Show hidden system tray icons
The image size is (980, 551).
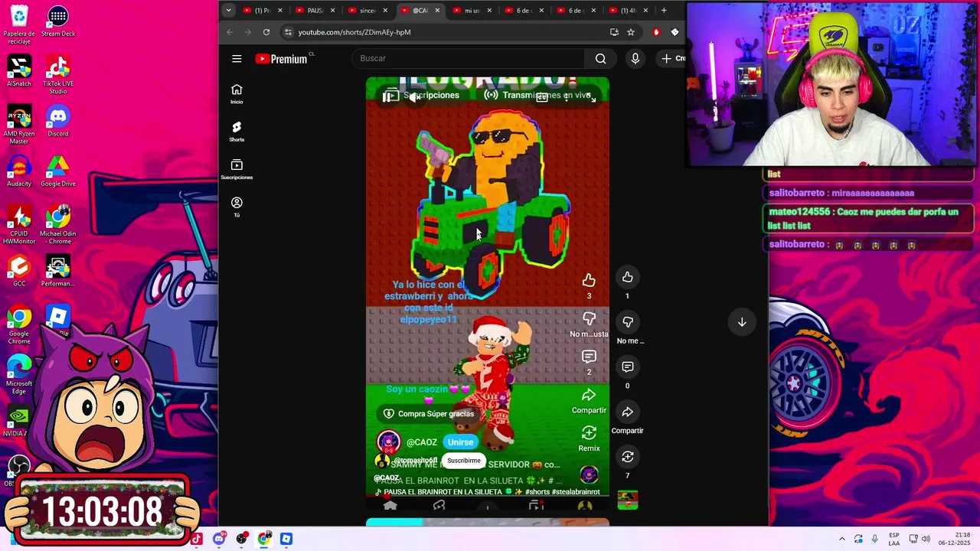pos(841,539)
